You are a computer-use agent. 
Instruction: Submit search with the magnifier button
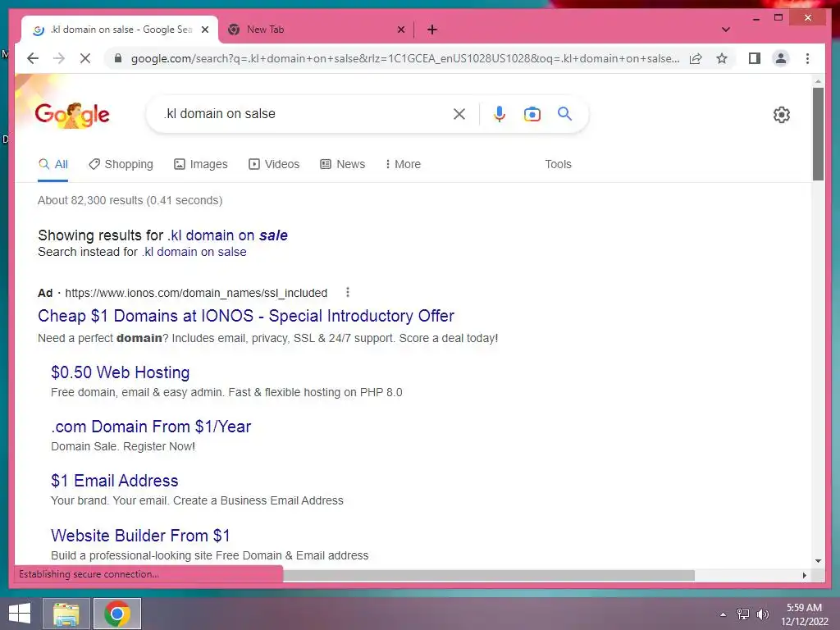564,113
